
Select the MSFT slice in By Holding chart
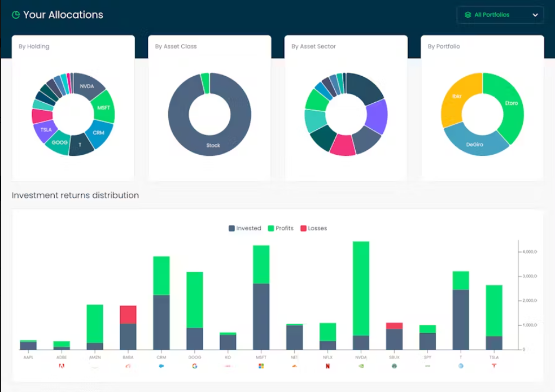coord(104,107)
